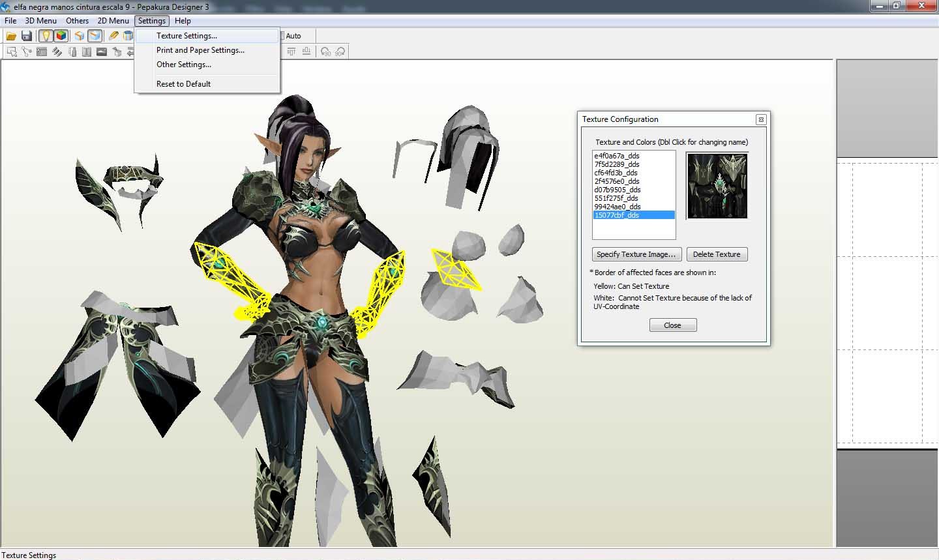Click Specify Texture Image... button
Image resolution: width=939 pixels, height=560 pixels.
[636, 254]
